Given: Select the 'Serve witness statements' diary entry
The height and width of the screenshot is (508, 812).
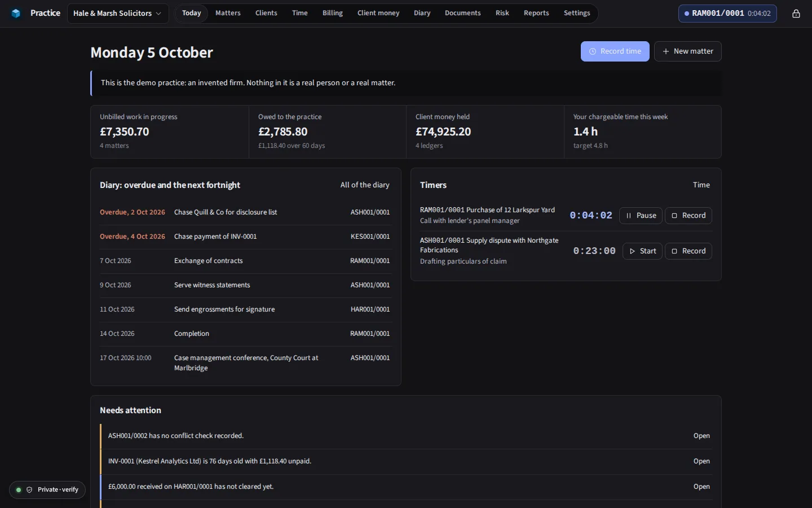Looking at the screenshot, I should point(245,285).
